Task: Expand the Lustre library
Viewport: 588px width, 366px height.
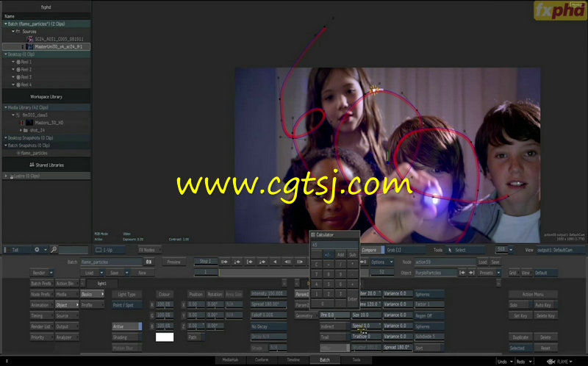Action: point(6,176)
